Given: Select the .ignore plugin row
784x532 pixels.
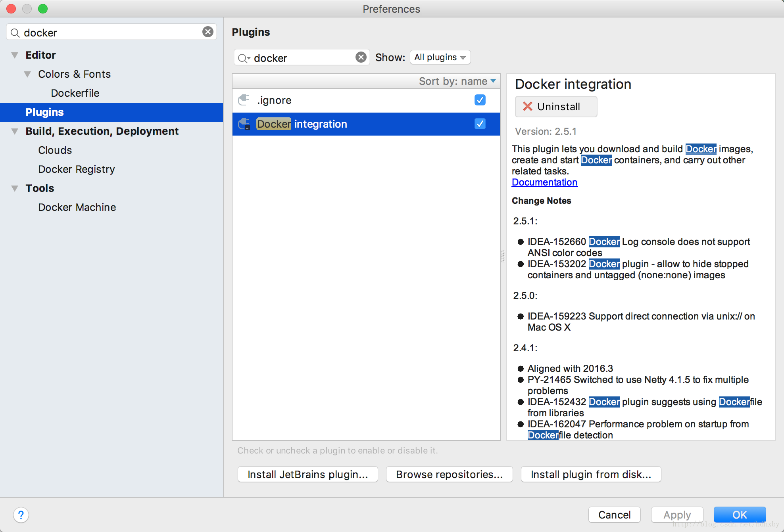Looking at the screenshot, I should pyautogui.click(x=366, y=100).
